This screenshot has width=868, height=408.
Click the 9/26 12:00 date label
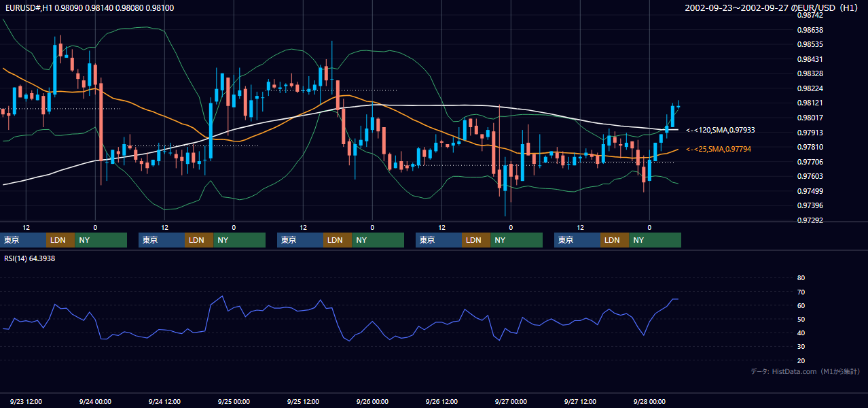point(441,401)
